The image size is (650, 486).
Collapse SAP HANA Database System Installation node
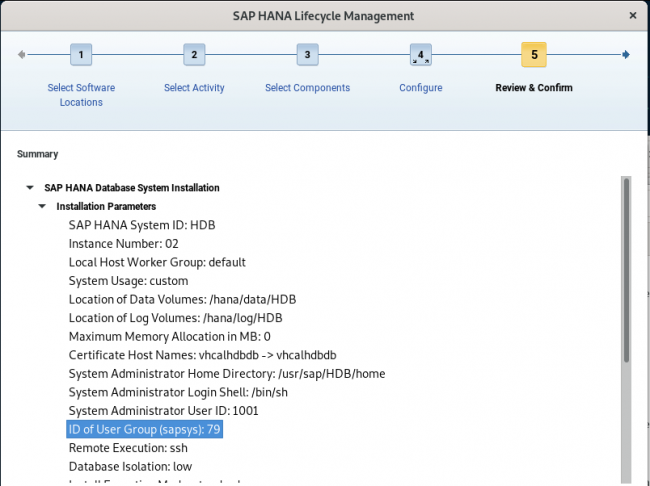point(30,188)
